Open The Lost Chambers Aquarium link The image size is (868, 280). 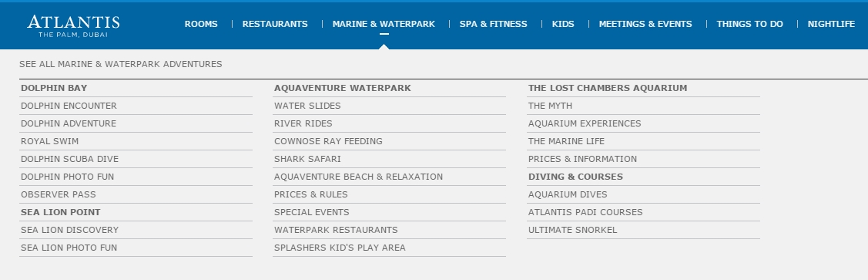point(607,88)
